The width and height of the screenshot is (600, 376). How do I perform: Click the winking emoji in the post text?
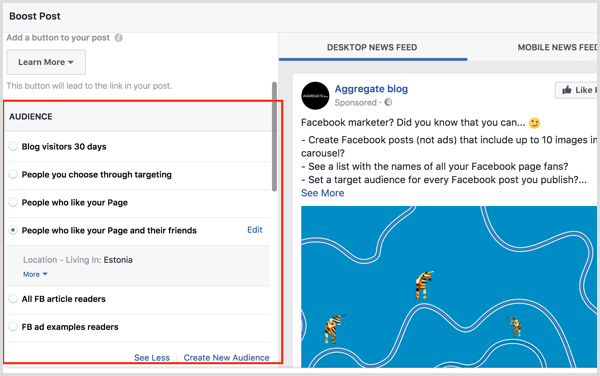535,123
